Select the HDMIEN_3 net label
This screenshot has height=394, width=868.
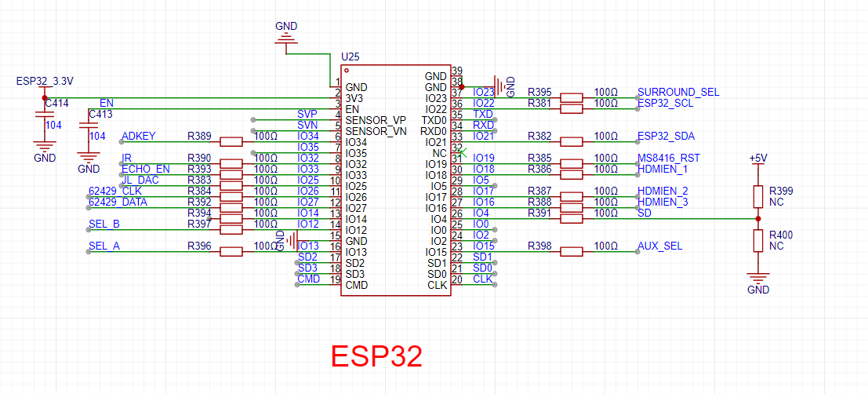663,202
